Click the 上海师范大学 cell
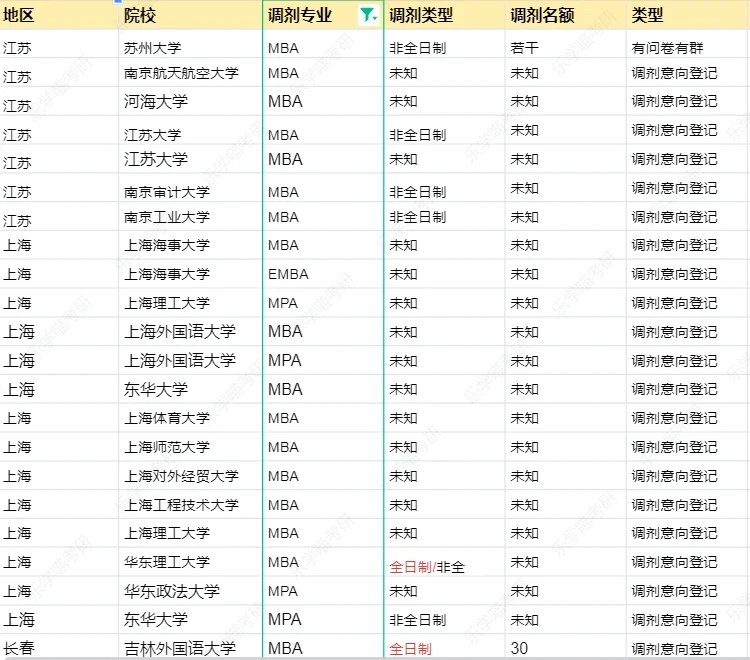The width and height of the screenshot is (750, 660). coord(167,447)
